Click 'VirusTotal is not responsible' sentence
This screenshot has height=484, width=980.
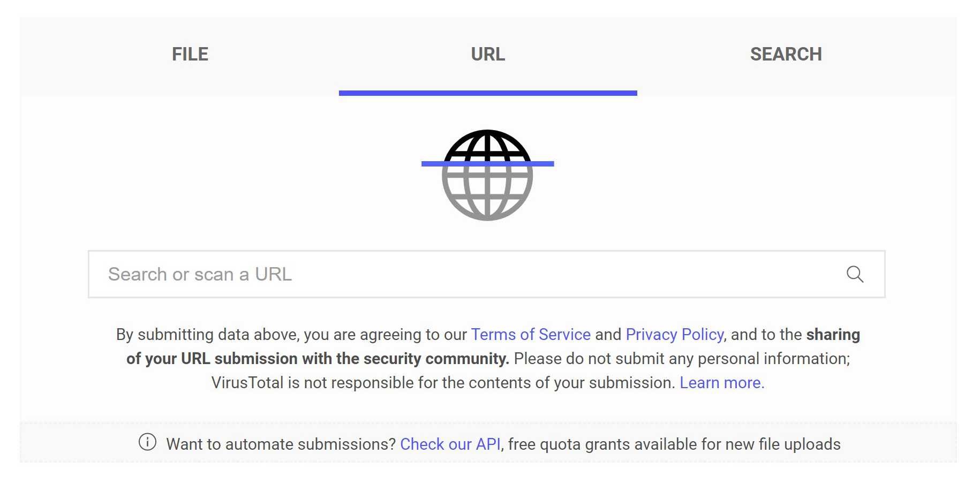443,383
